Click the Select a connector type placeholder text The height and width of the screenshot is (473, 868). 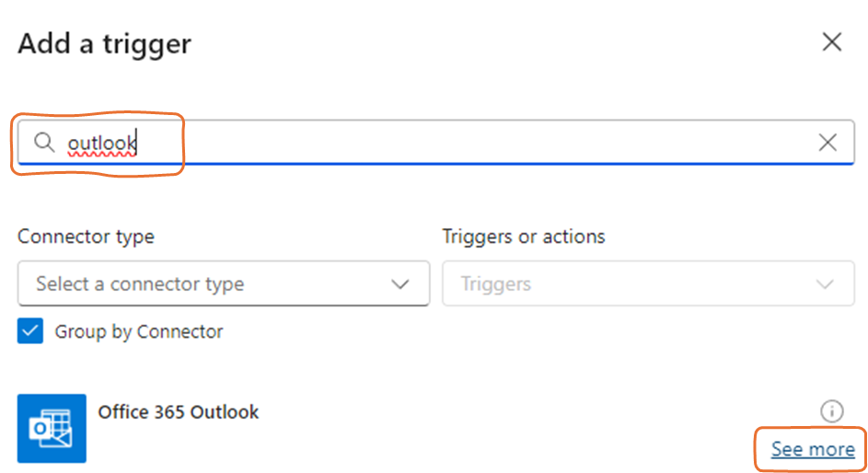pos(140,283)
